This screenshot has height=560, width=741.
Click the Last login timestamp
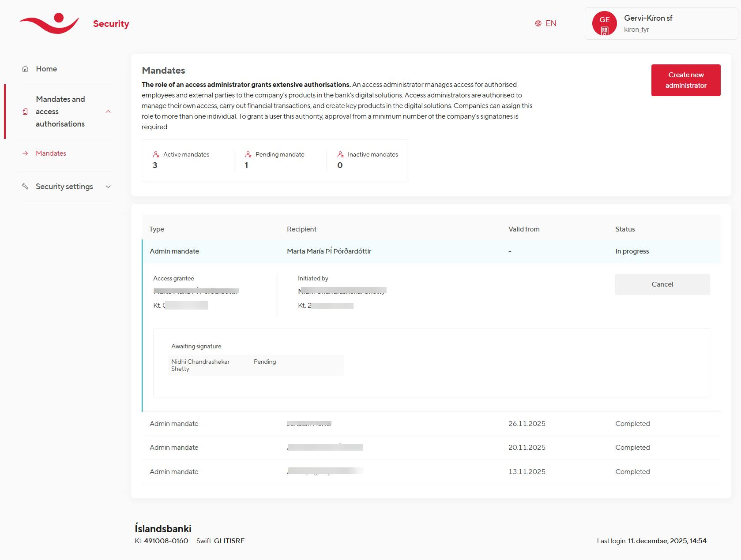coord(652,541)
